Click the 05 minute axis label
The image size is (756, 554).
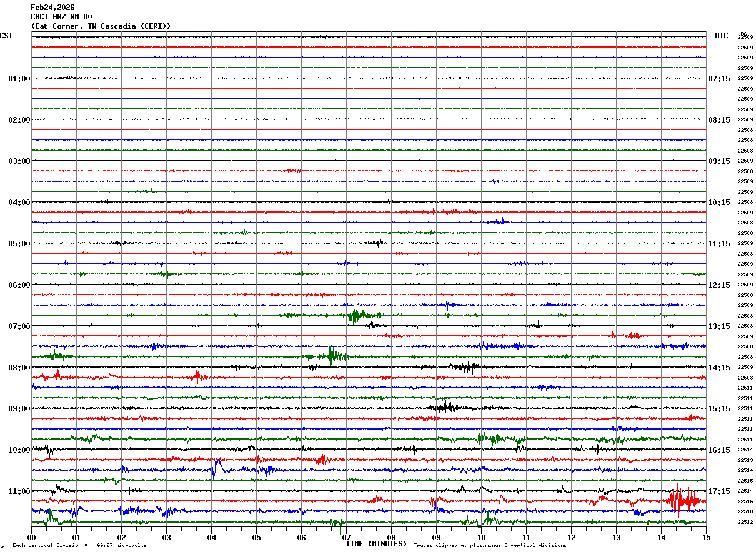click(256, 537)
